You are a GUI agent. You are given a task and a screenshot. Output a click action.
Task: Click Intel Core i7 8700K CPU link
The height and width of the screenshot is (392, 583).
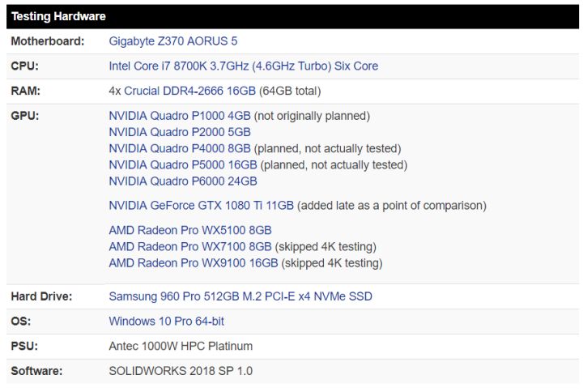pyautogui.click(x=243, y=66)
